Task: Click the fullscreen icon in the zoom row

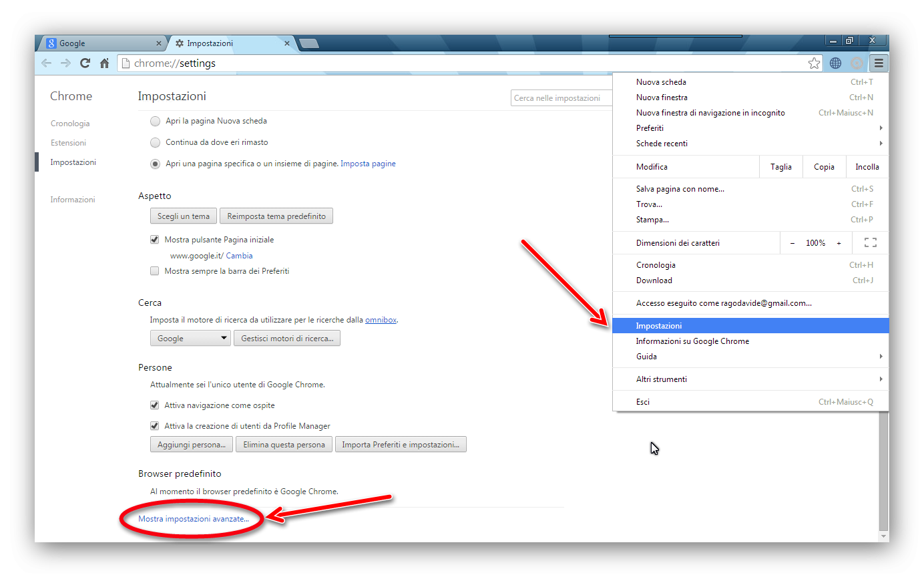Action: [x=870, y=243]
